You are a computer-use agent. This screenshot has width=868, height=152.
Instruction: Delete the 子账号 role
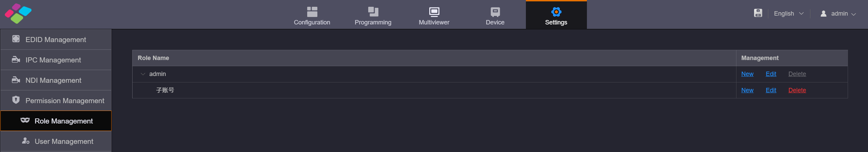797,90
